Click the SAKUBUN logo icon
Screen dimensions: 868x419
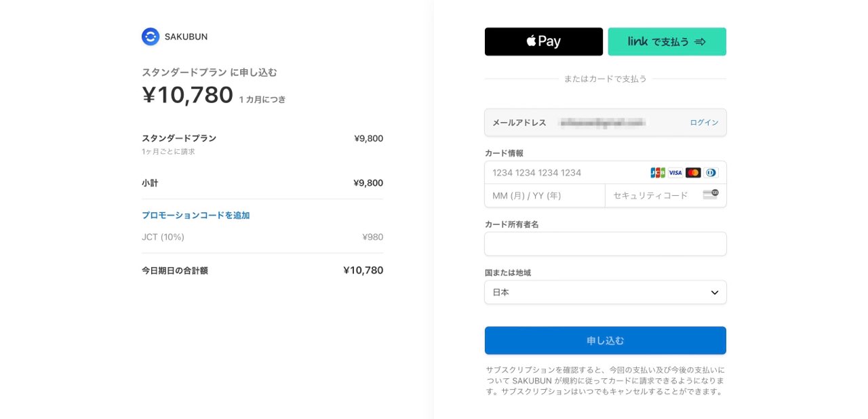pyautogui.click(x=150, y=37)
